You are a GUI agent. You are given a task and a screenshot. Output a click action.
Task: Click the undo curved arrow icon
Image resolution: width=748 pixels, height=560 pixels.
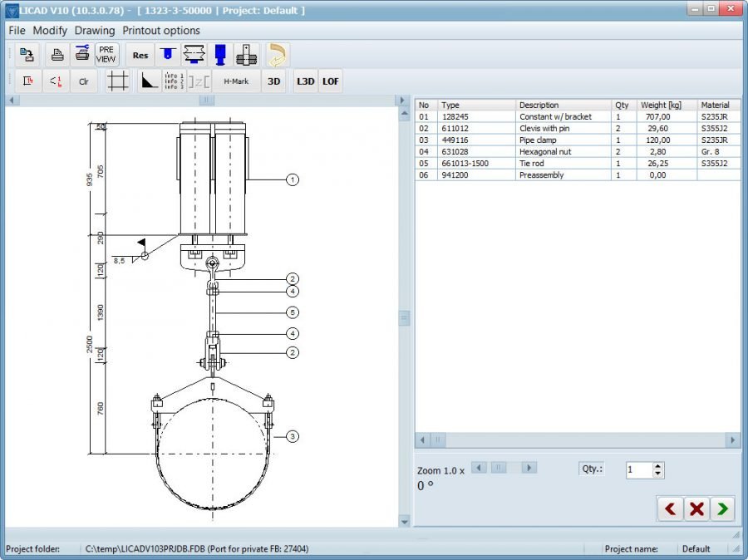278,54
